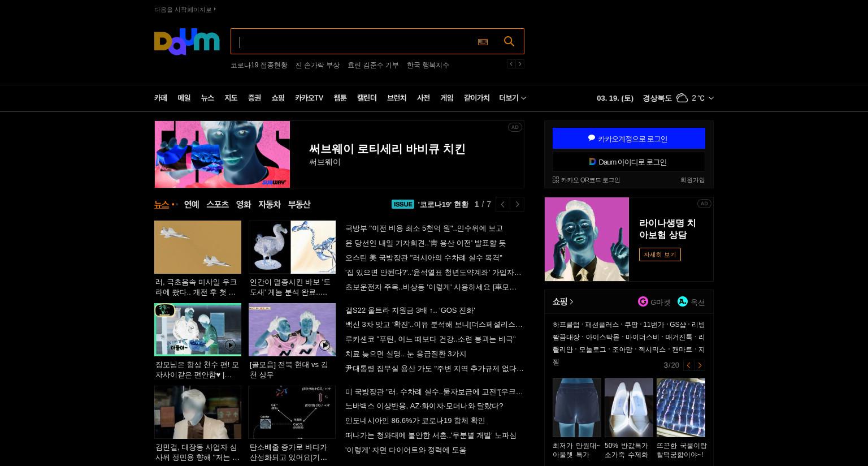The height and width of the screenshot is (466, 868).
Task: Click 다음을 시작페이지로 link
Action: [x=185, y=10]
